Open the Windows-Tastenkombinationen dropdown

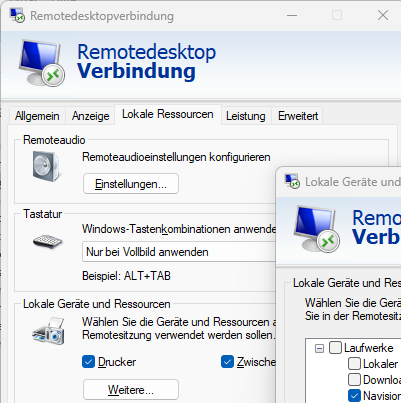pos(179,252)
